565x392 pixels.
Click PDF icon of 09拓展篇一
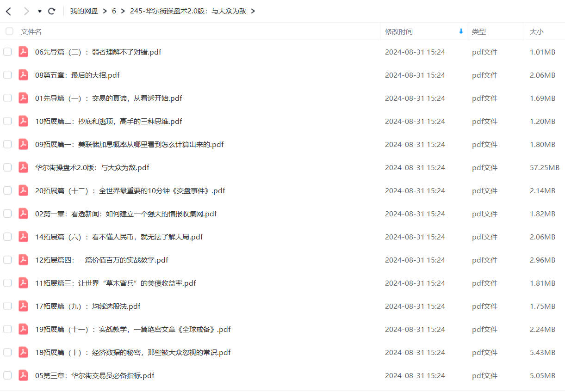23,144
